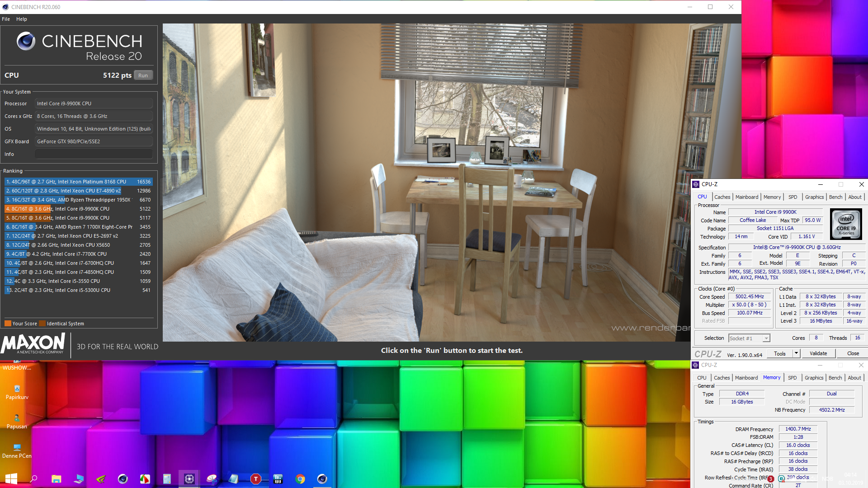Image resolution: width=868 pixels, height=488 pixels.
Task: Switch to running Cinebench taskbar icon
Action: 322,479
